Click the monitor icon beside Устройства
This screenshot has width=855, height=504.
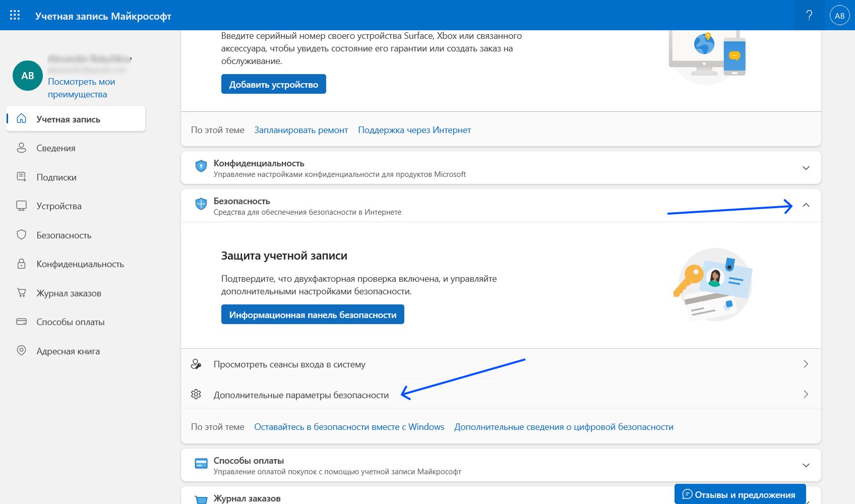[x=21, y=206]
